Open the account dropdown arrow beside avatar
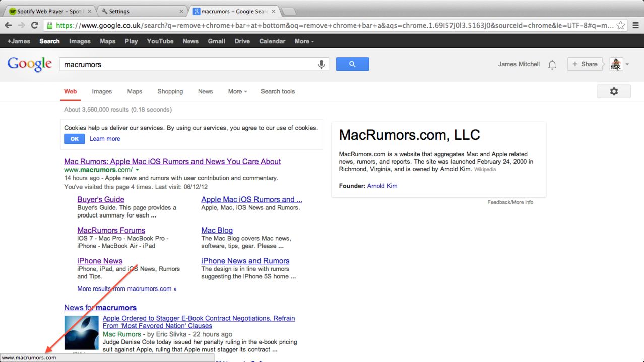Screen dimensions: 644x362 click(627, 64)
